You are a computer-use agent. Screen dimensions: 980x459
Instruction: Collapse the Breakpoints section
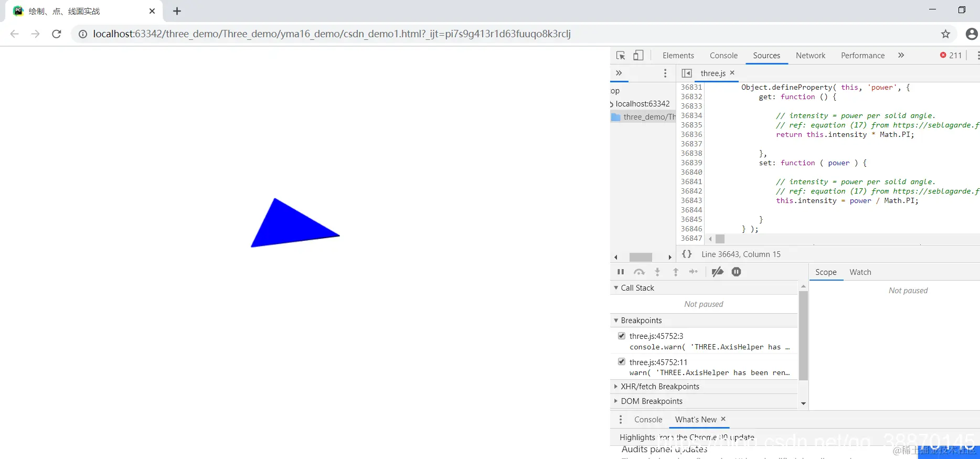point(616,321)
